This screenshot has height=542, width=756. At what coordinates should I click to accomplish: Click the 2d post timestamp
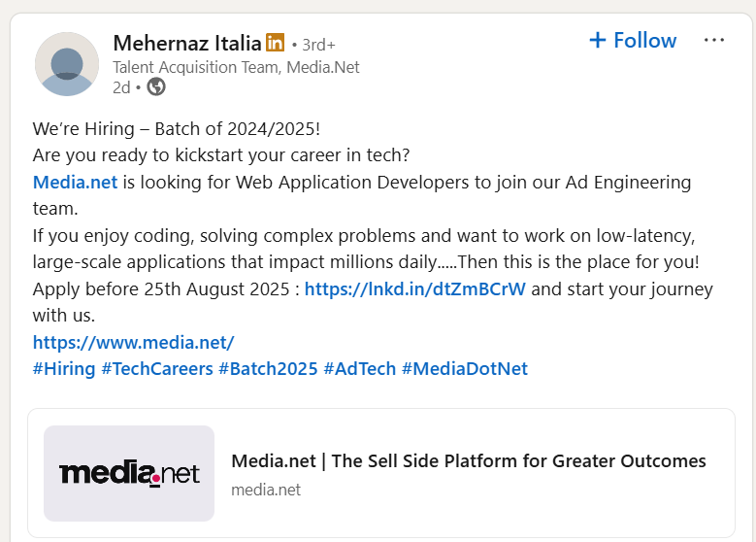[121, 87]
